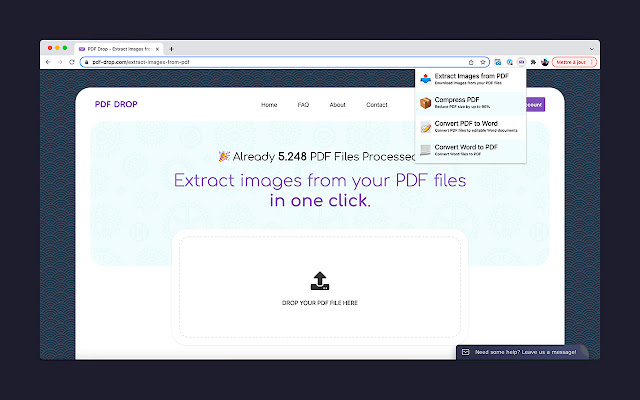Click the share icon in the address bar

[471, 62]
